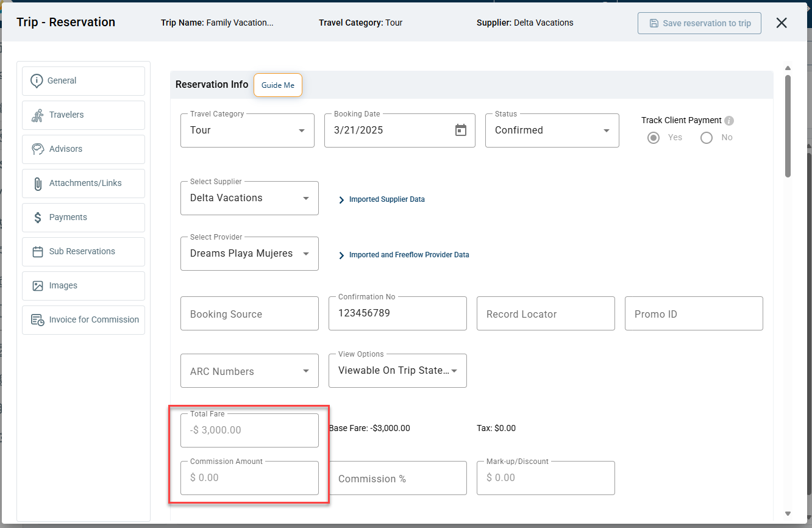The image size is (812, 528).
Task: Click the Images section icon
Action: coord(37,285)
